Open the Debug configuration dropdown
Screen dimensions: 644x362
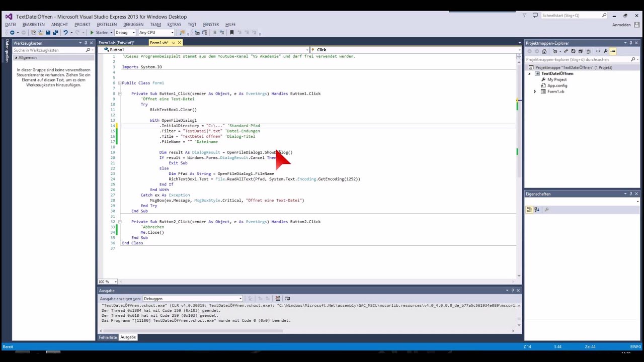[x=125, y=33]
